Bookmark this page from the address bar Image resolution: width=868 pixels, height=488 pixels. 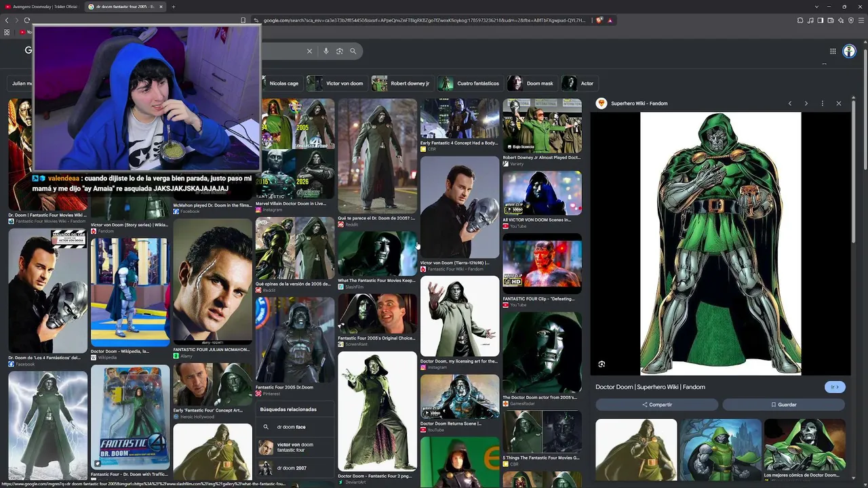click(x=243, y=20)
